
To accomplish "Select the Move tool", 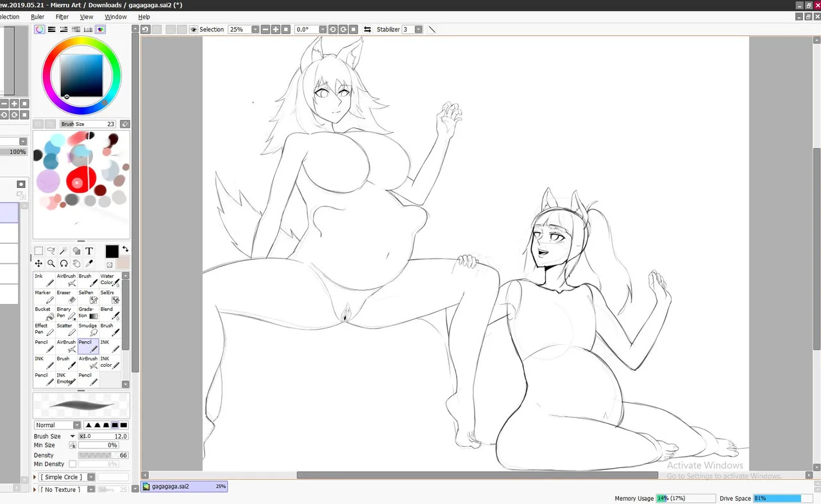I will (x=38, y=264).
